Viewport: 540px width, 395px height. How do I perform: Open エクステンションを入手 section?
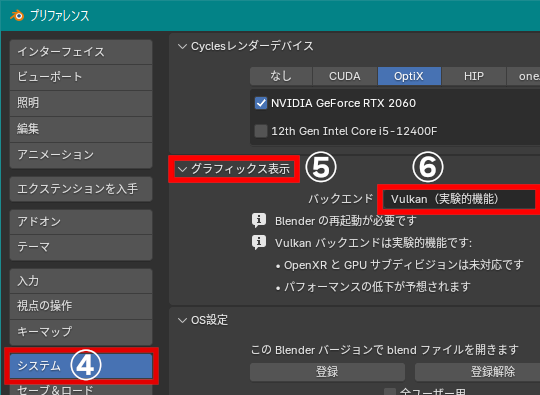(81, 189)
